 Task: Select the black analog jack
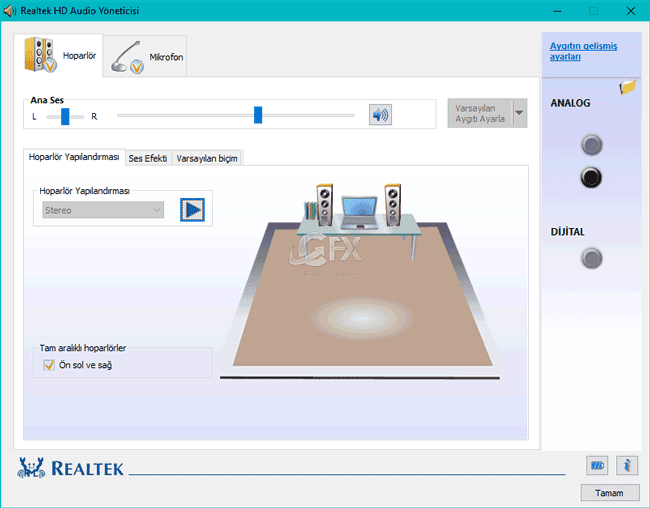pyautogui.click(x=591, y=177)
